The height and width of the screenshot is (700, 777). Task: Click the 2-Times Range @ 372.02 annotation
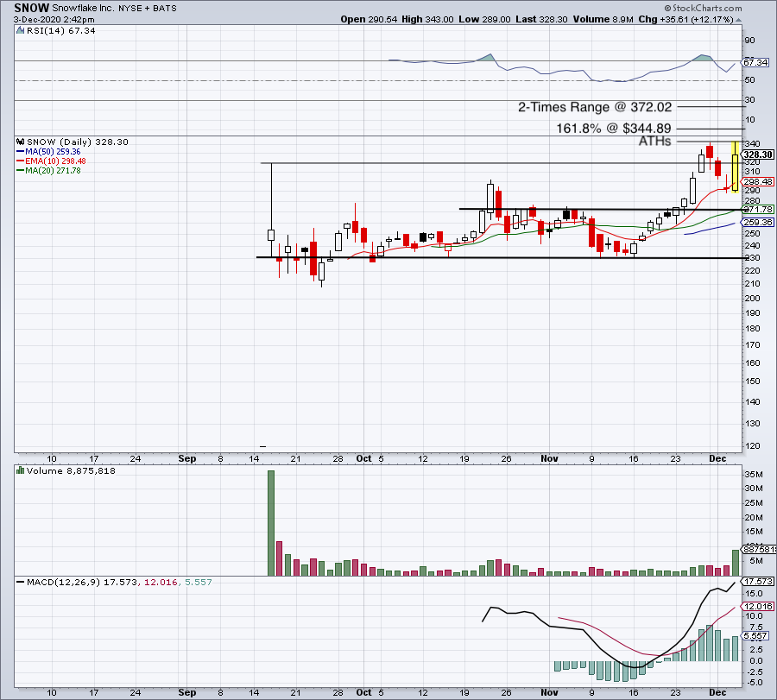pyautogui.click(x=595, y=107)
